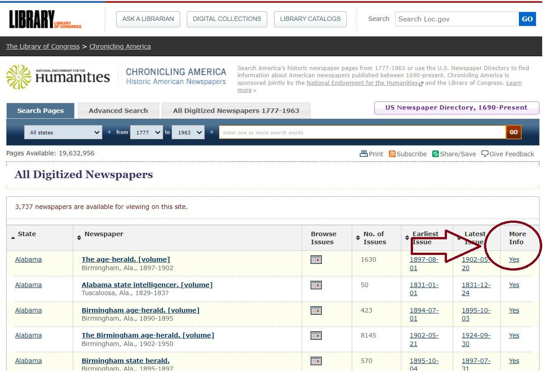Open earliest issue 1831-01-01 link
Screen dimensions: 552x392
pyautogui.click(x=424, y=289)
